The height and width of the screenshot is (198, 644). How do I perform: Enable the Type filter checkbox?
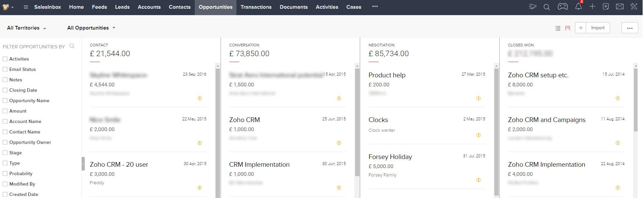5,163
